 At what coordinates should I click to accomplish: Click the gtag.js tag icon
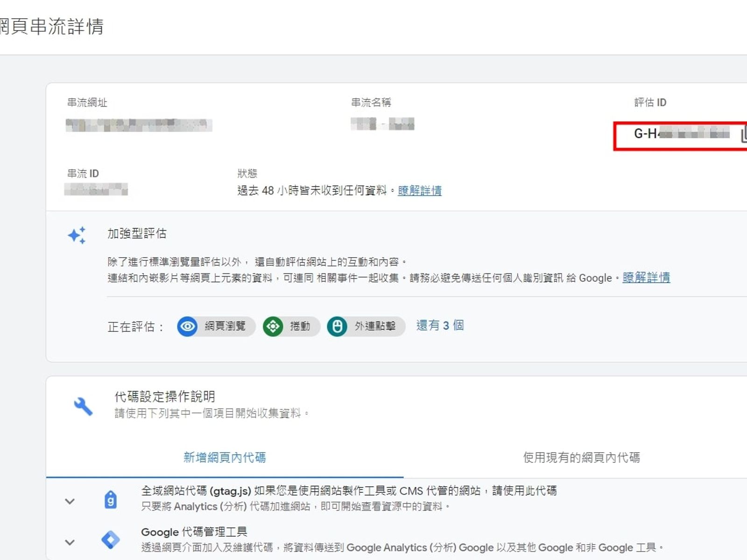[111, 500]
